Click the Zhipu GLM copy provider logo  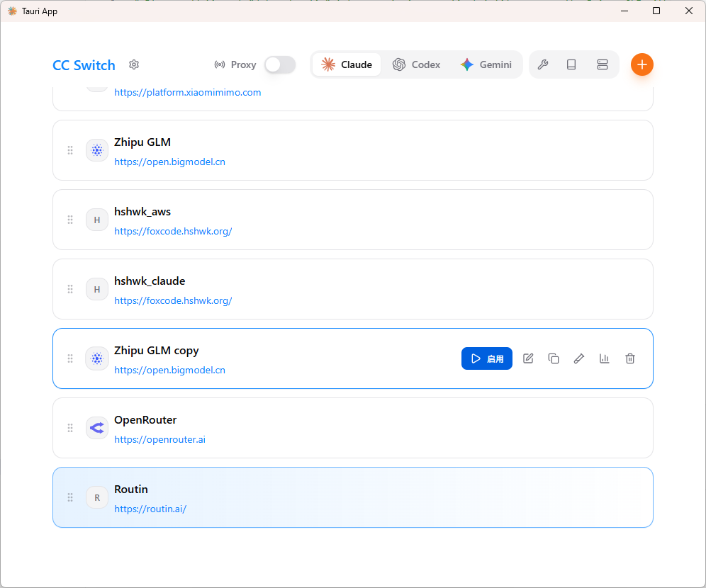click(97, 358)
